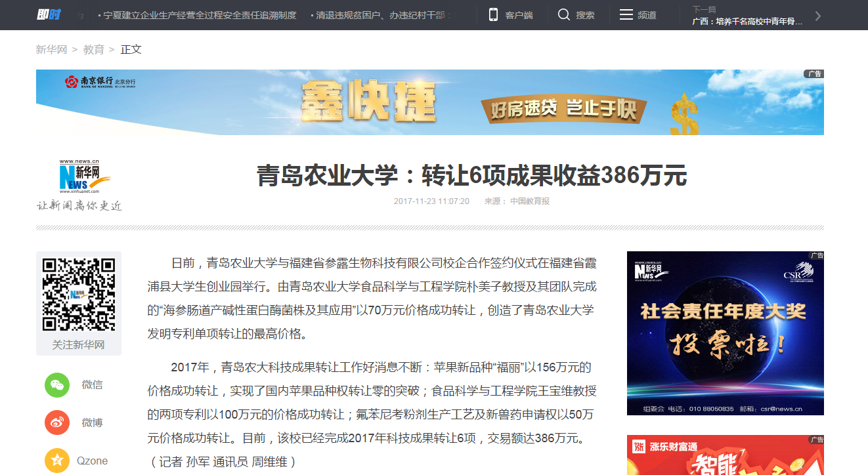Click the Qzone share label
Screen dimensions: 868x475
(92, 461)
